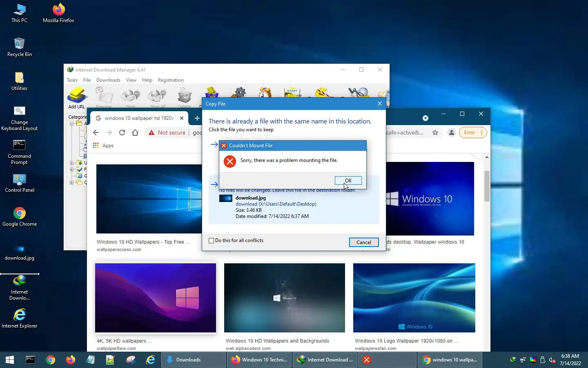Viewport: 588px width, 368px height.
Task: Click the taskbar Internet Explorer icon
Action: (x=151, y=360)
